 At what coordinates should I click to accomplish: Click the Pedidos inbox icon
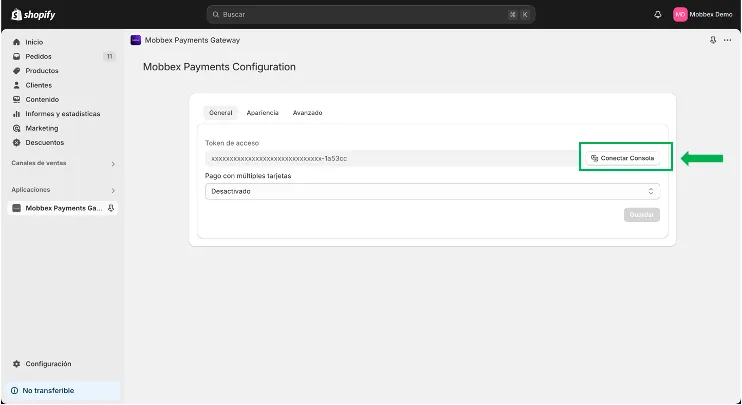point(17,56)
